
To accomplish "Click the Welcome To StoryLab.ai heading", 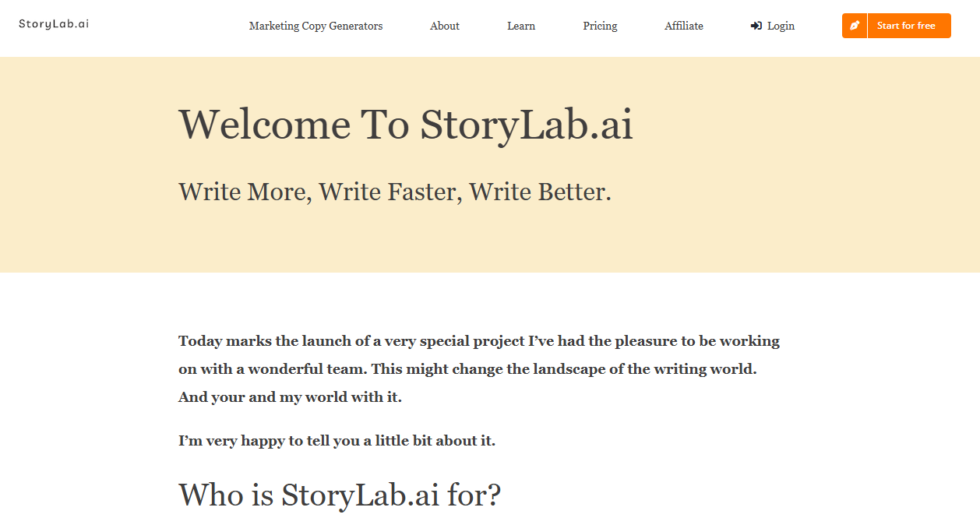I will 406,125.
